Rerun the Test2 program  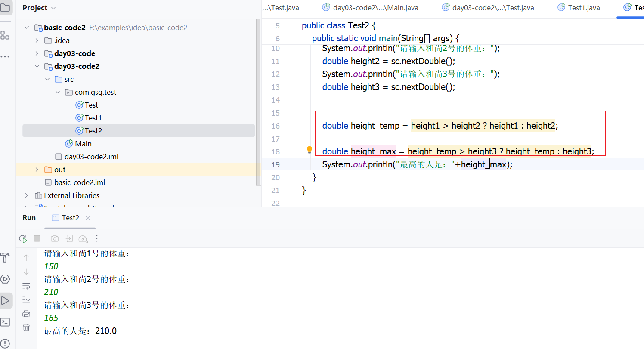pyautogui.click(x=23, y=238)
